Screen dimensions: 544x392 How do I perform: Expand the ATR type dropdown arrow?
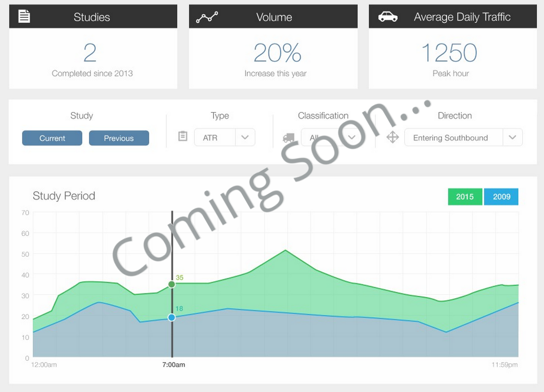(245, 138)
